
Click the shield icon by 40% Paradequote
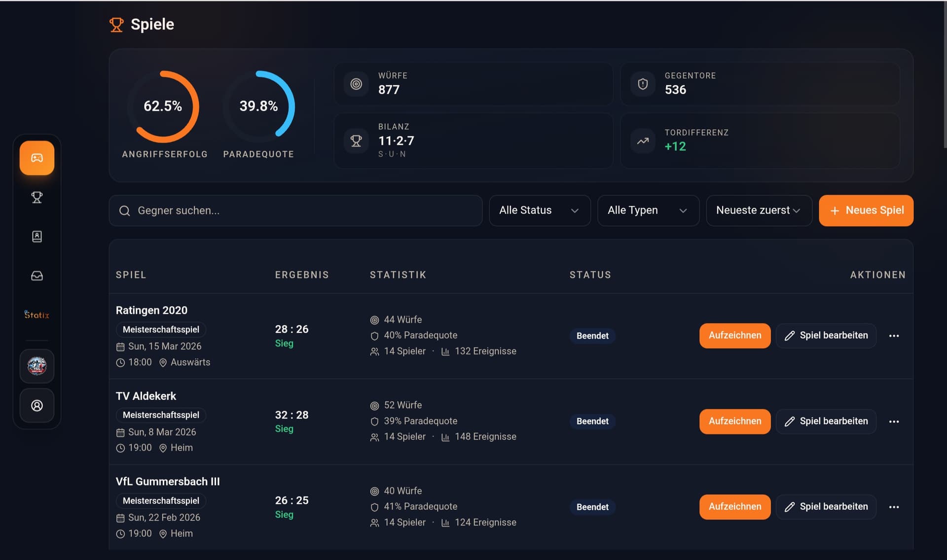374,336
